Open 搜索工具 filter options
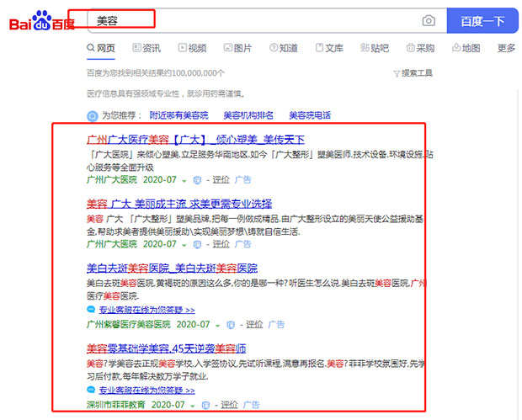522x420 pixels. pyautogui.click(x=413, y=73)
